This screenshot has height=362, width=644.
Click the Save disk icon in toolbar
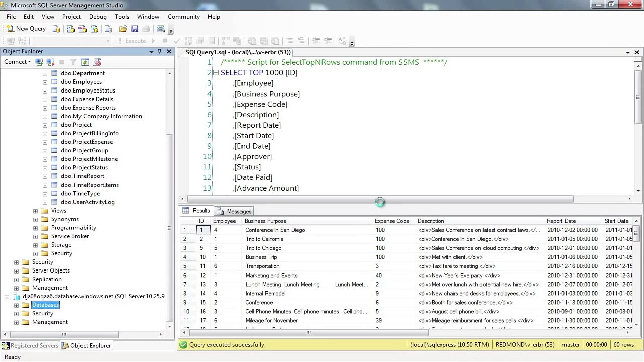pyautogui.click(x=135, y=29)
